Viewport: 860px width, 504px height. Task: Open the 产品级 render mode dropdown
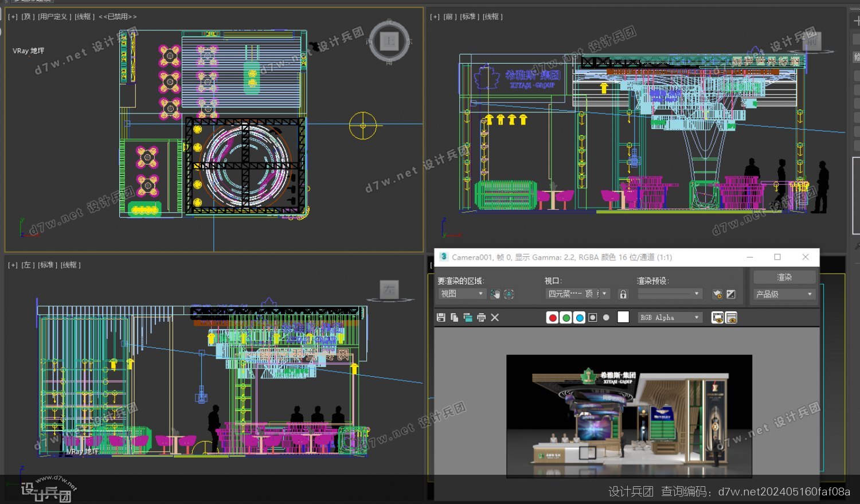click(x=784, y=294)
